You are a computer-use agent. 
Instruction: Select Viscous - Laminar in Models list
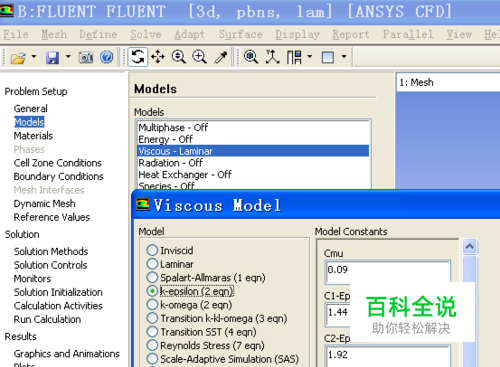(253, 151)
